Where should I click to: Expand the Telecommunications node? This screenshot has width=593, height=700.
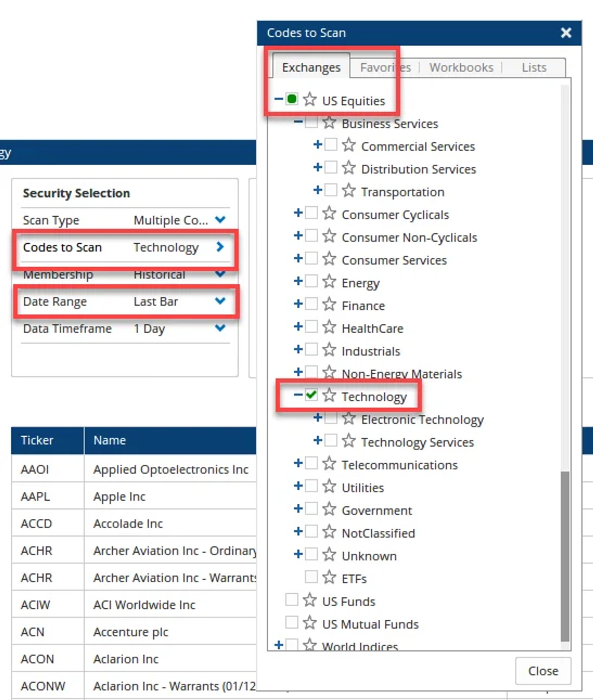(298, 463)
